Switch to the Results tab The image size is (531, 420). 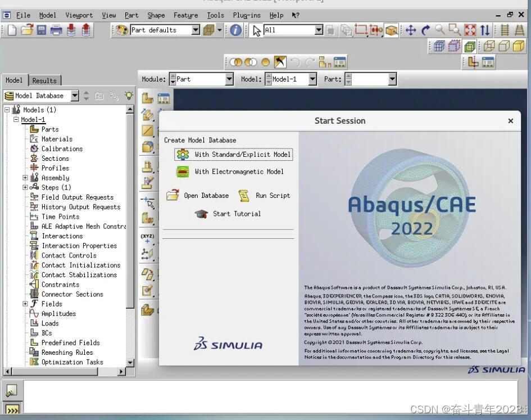pos(44,80)
